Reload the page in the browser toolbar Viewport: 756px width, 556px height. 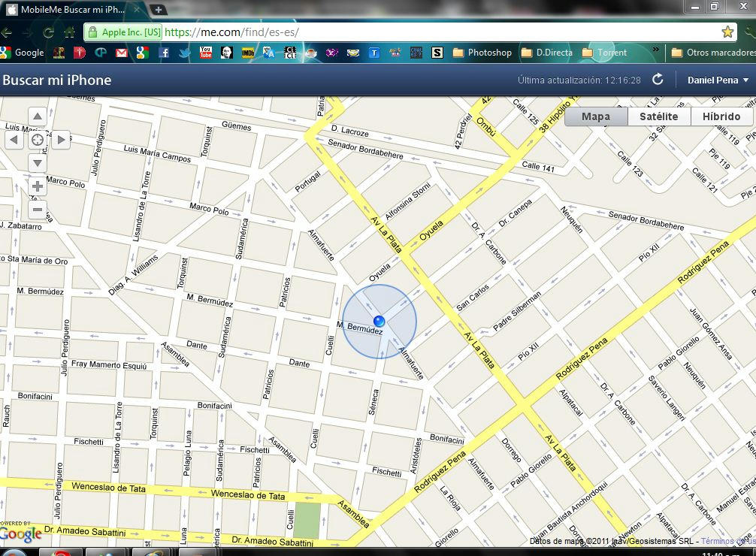pos(48,32)
